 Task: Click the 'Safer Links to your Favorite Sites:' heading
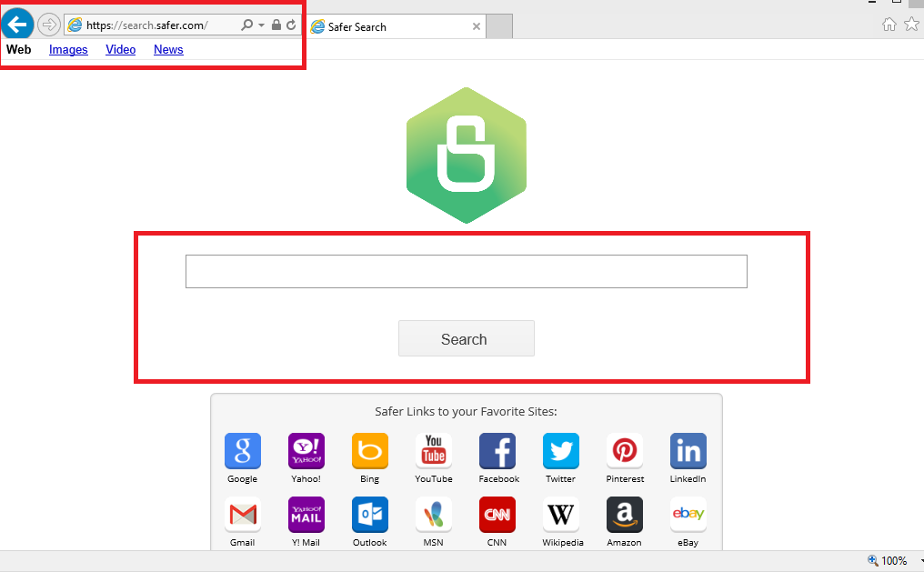tap(467, 411)
